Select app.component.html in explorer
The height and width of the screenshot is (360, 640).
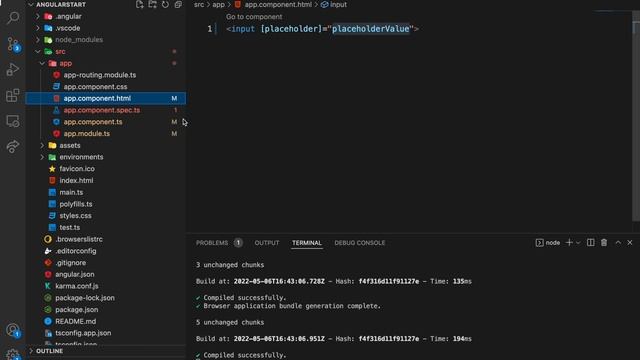[106, 98]
